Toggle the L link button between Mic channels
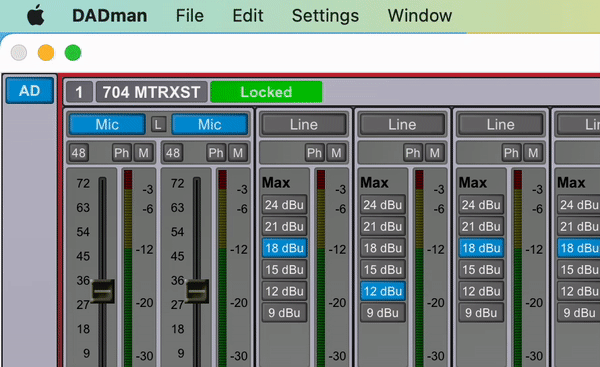 (x=158, y=124)
